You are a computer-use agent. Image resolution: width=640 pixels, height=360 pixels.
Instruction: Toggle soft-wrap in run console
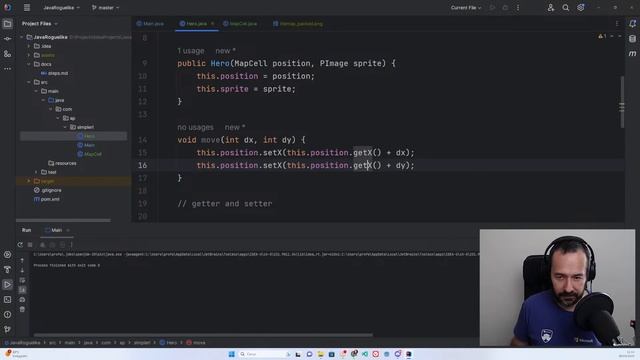22,280
